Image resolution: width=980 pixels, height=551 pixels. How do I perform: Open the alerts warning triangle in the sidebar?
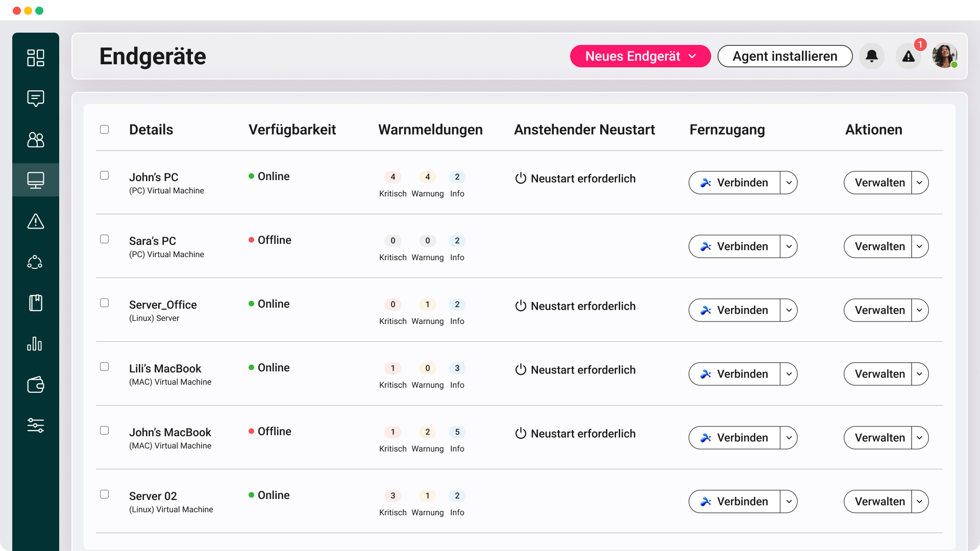[35, 221]
